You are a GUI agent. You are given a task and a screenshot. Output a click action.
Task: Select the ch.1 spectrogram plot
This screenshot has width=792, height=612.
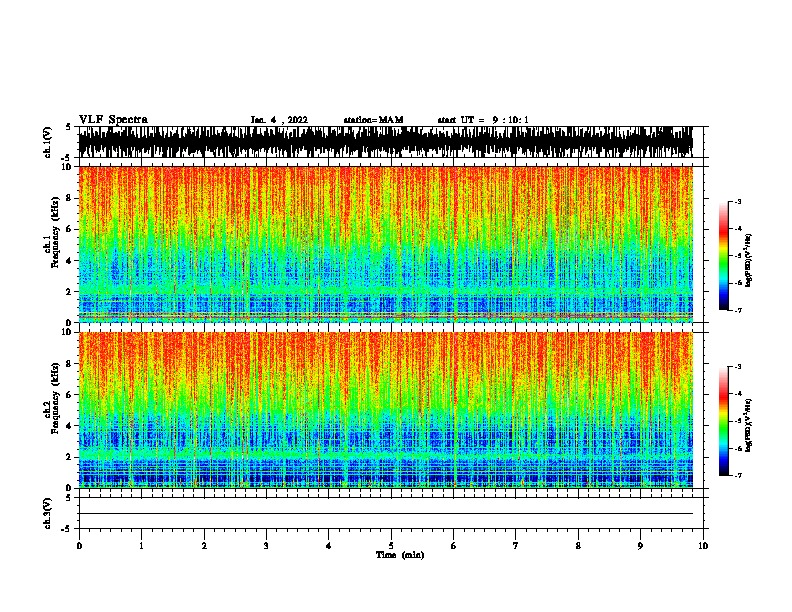[385, 244]
